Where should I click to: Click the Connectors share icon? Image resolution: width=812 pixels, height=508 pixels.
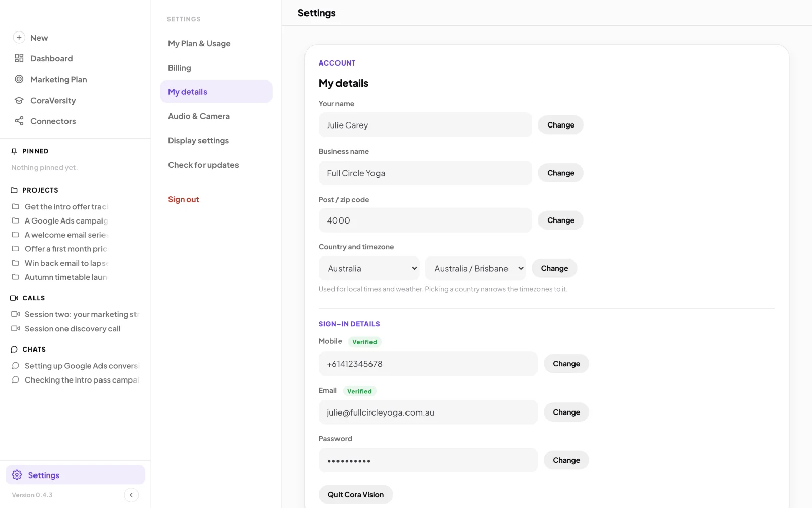tap(19, 121)
